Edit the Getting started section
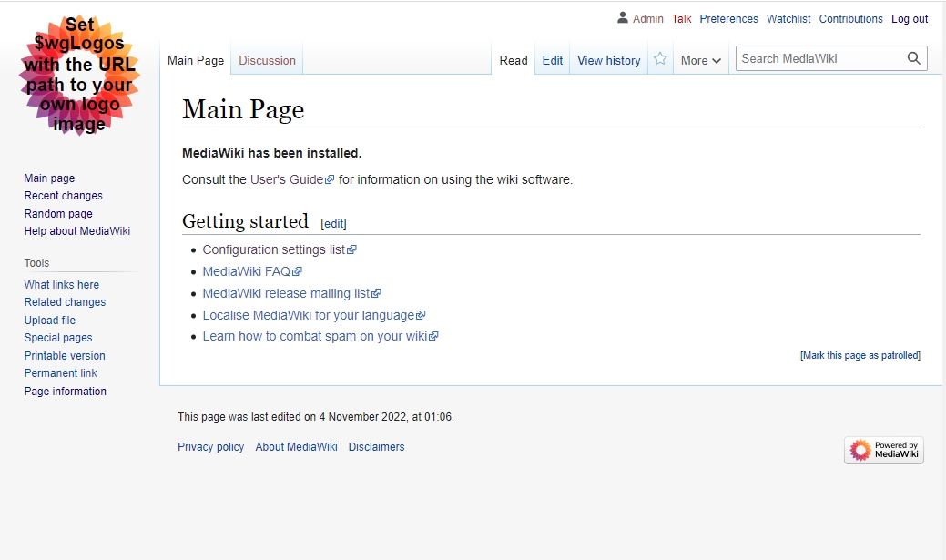 pyautogui.click(x=333, y=223)
